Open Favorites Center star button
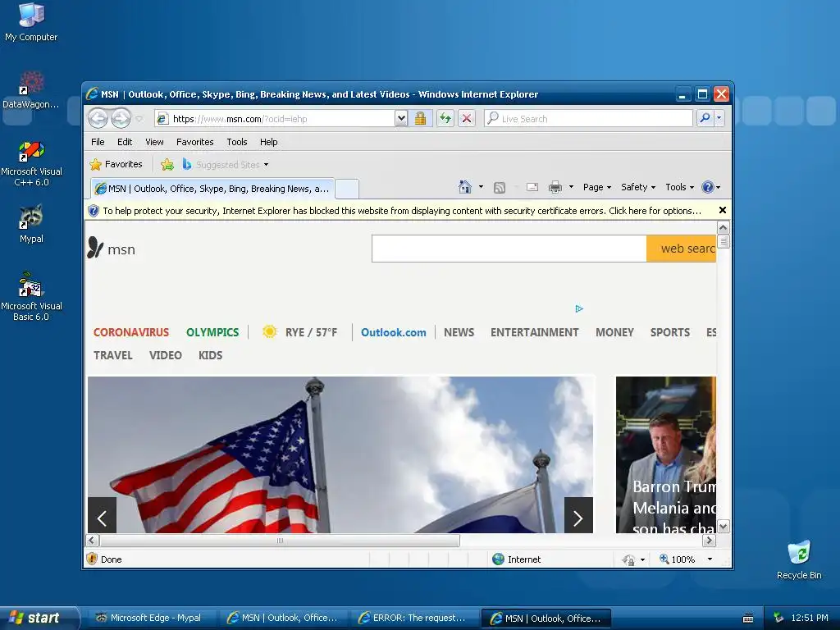This screenshot has width=840, height=630. 116,164
